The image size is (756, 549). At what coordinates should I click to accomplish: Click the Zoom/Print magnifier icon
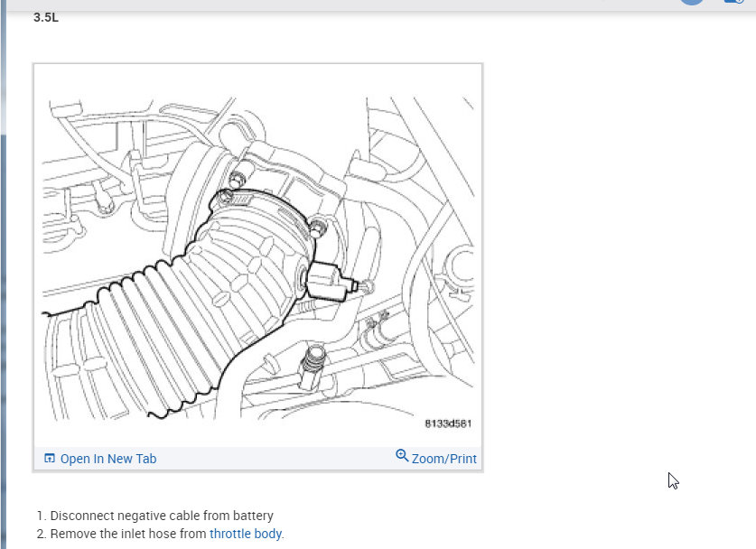[x=402, y=455]
